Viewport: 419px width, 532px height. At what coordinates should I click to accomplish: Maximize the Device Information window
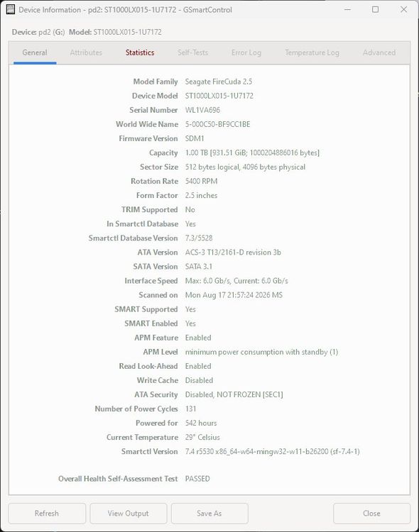[x=375, y=9]
